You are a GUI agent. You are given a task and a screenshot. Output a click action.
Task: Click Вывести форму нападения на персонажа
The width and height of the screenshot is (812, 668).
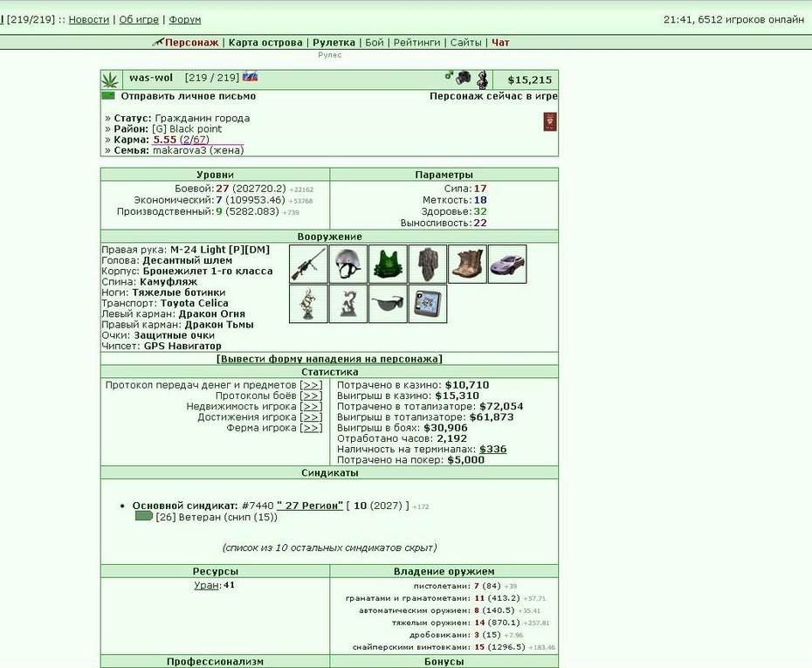pos(329,359)
